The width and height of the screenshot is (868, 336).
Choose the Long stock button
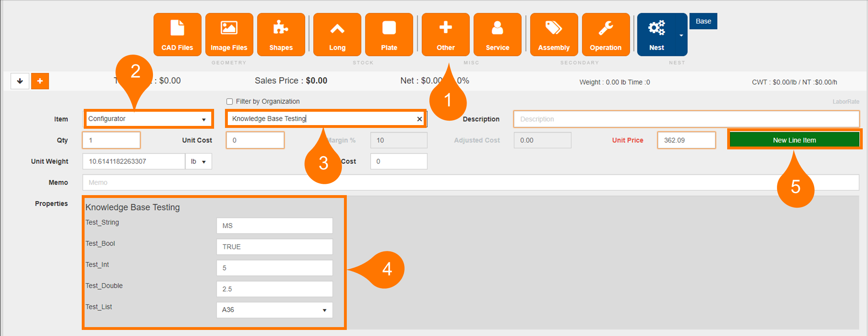click(x=337, y=35)
